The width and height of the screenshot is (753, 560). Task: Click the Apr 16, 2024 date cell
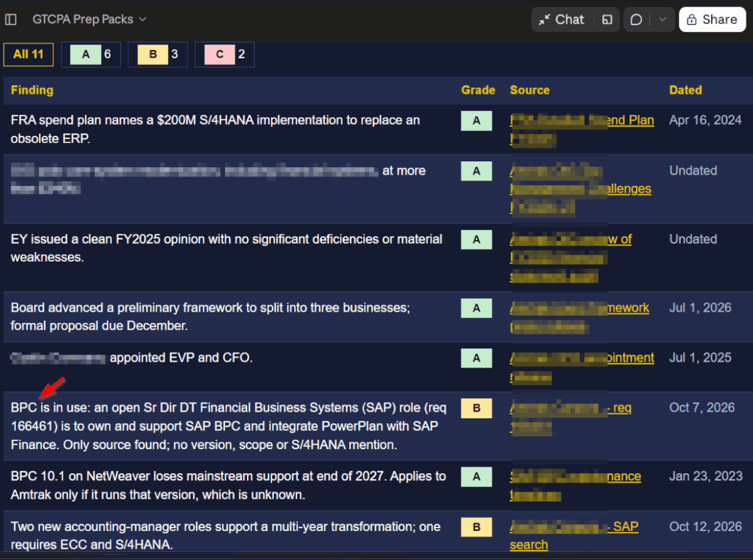pos(705,120)
